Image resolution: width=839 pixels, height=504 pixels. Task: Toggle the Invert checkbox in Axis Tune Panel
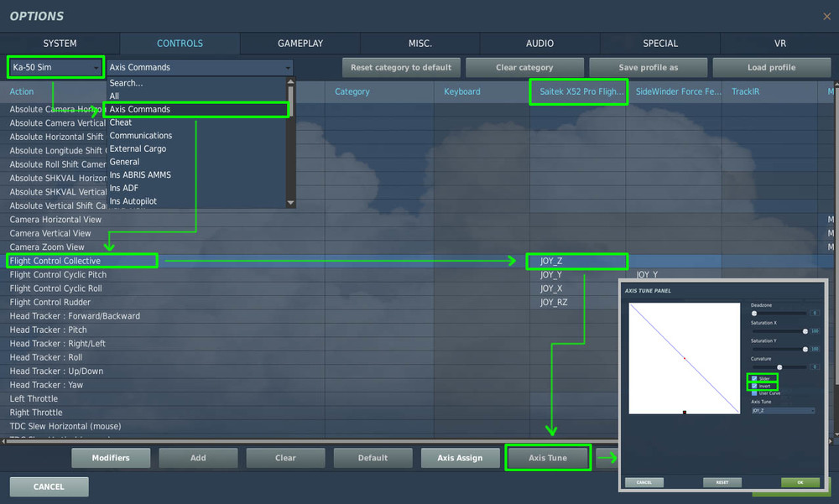click(754, 386)
